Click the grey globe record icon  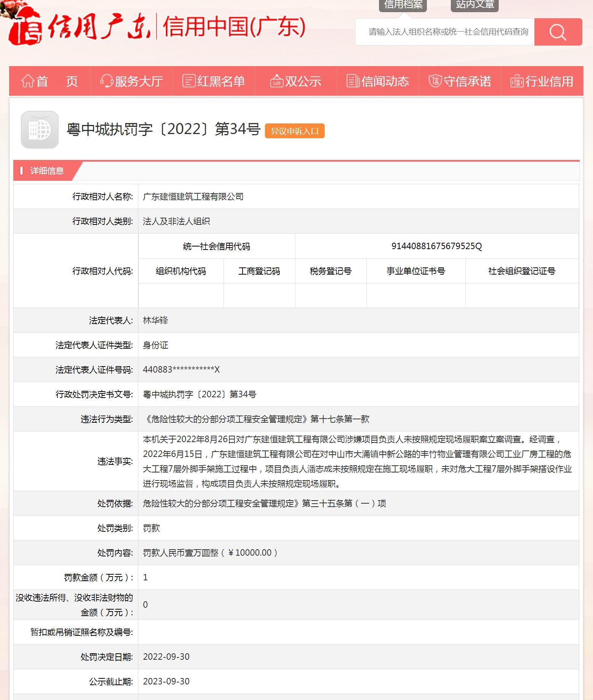coord(40,130)
